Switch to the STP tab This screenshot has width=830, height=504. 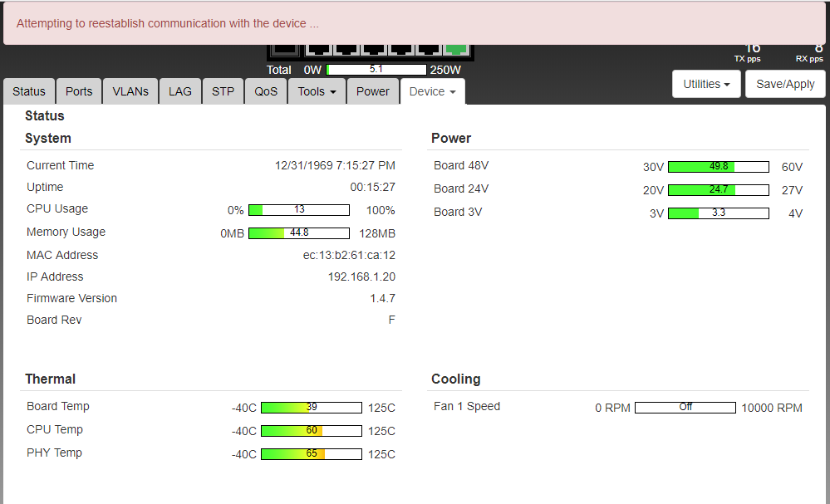coord(223,91)
